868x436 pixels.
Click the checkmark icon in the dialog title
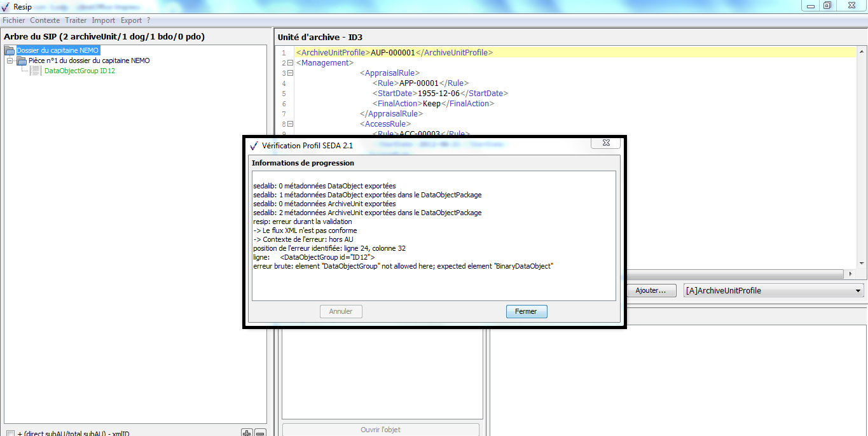[x=254, y=145]
